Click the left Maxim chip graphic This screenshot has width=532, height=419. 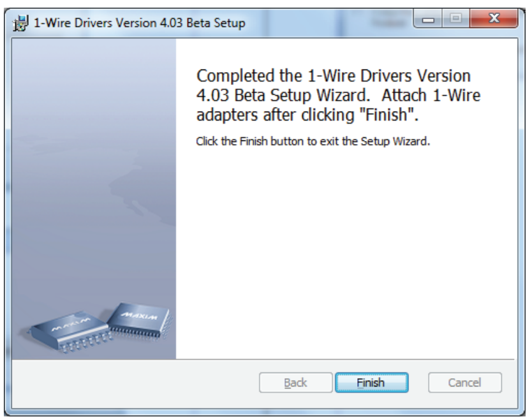pyautogui.click(x=66, y=327)
